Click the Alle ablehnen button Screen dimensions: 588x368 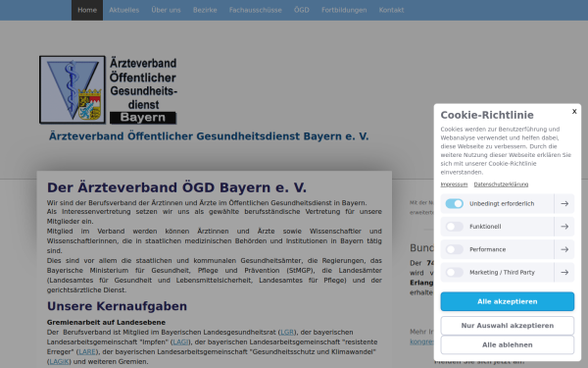click(507, 344)
